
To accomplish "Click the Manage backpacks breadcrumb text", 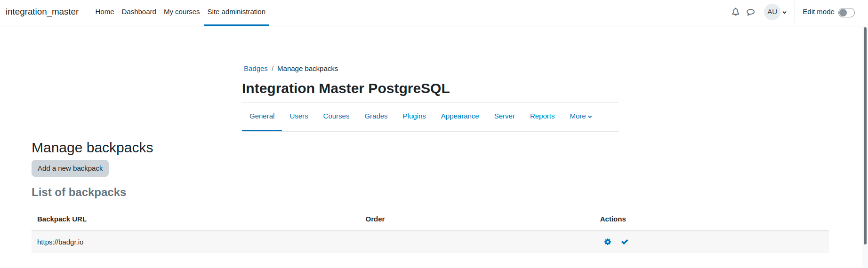I will click(307, 69).
